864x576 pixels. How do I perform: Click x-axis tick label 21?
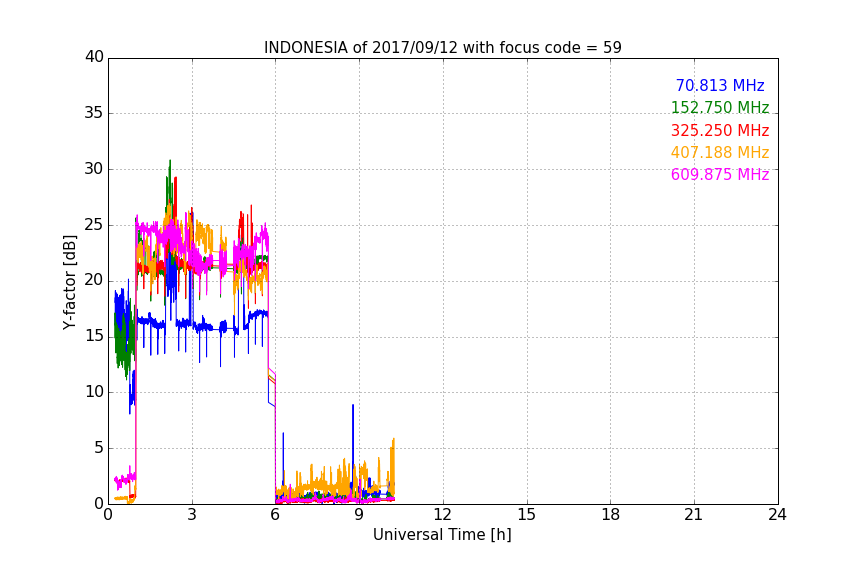(x=694, y=515)
